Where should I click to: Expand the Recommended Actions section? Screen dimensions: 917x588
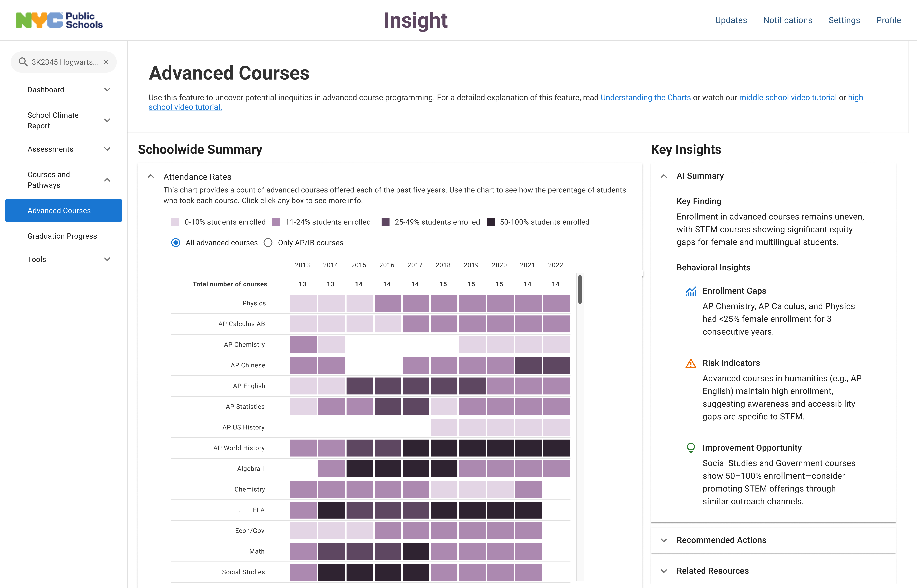tap(664, 540)
